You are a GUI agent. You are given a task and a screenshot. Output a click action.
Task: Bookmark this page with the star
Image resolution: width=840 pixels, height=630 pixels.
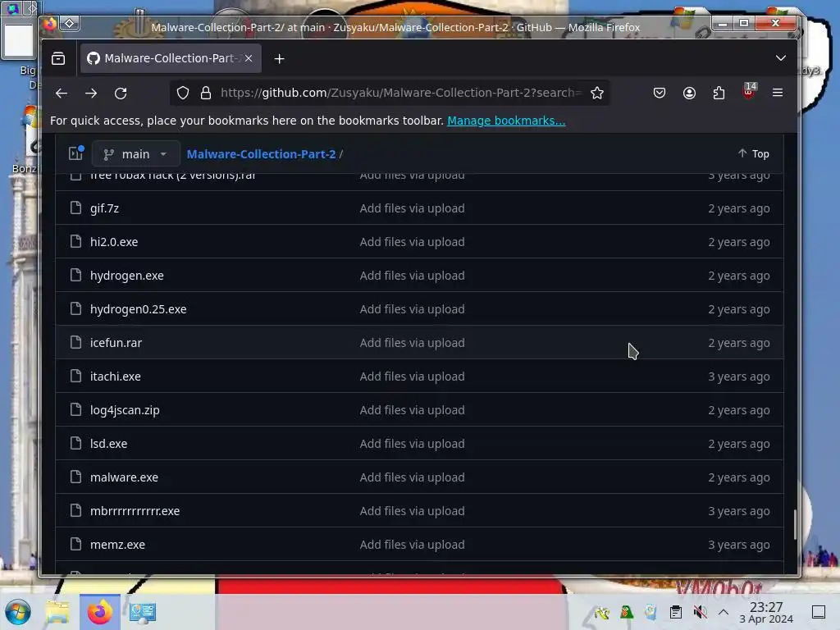(597, 94)
